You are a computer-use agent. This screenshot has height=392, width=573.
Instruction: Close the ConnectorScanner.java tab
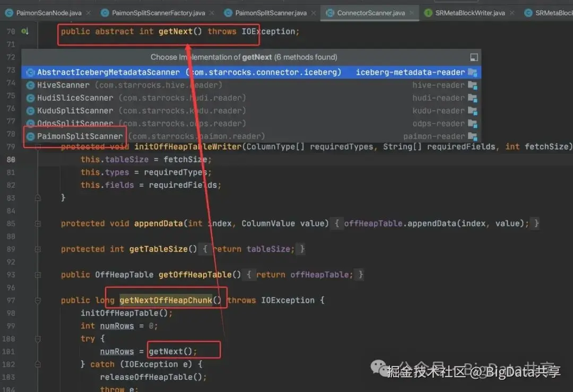coord(412,13)
